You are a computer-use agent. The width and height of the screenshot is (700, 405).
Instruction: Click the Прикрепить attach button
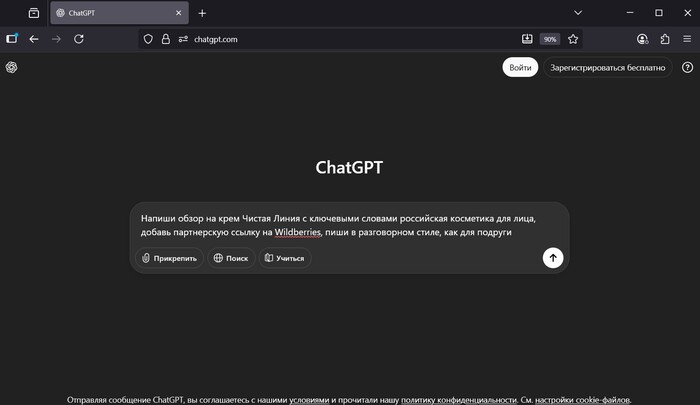pyautogui.click(x=169, y=258)
